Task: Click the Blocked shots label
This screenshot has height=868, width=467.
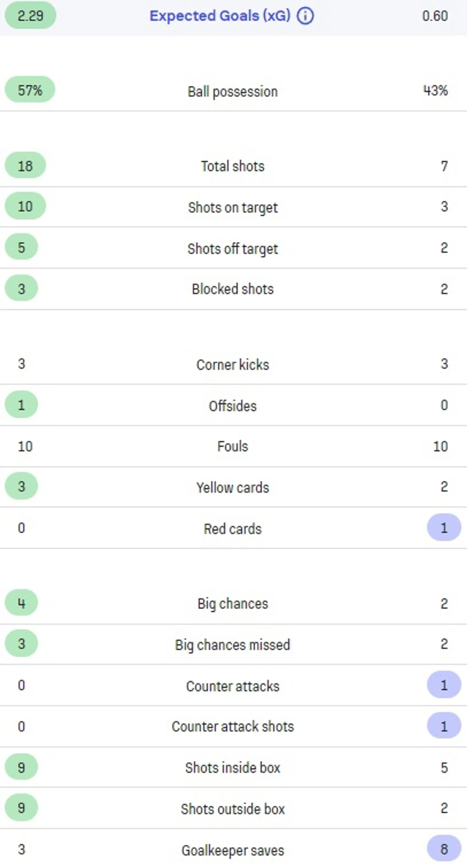Action: pyautogui.click(x=233, y=289)
